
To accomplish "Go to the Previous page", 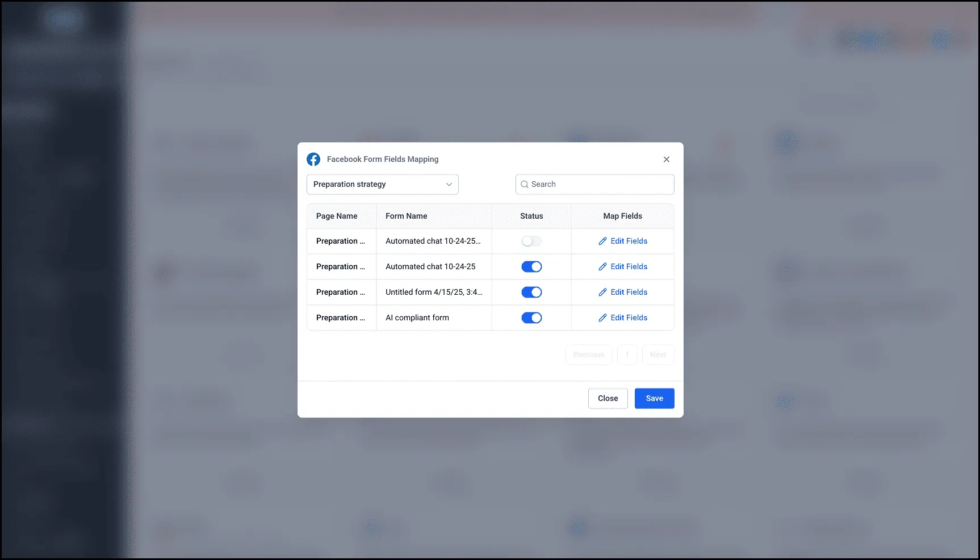I will point(588,355).
